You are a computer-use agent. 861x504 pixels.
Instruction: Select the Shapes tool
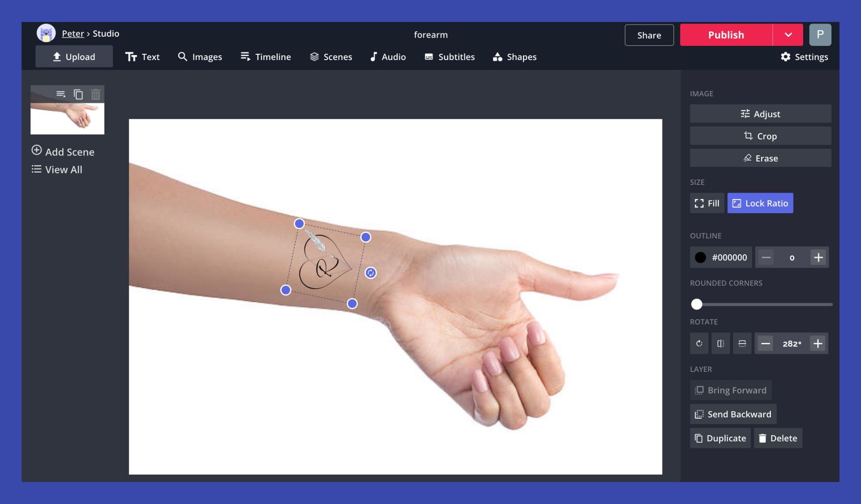click(514, 56)
